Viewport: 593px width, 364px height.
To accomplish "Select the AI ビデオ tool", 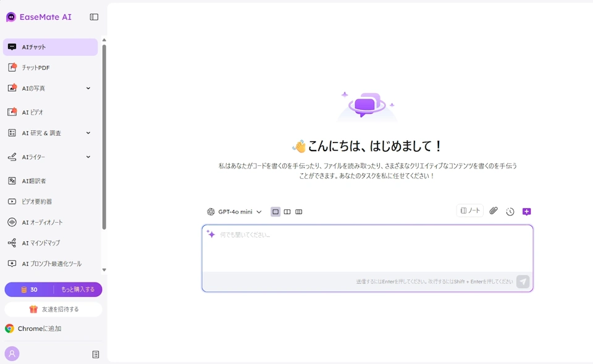I will pos(34,112).
